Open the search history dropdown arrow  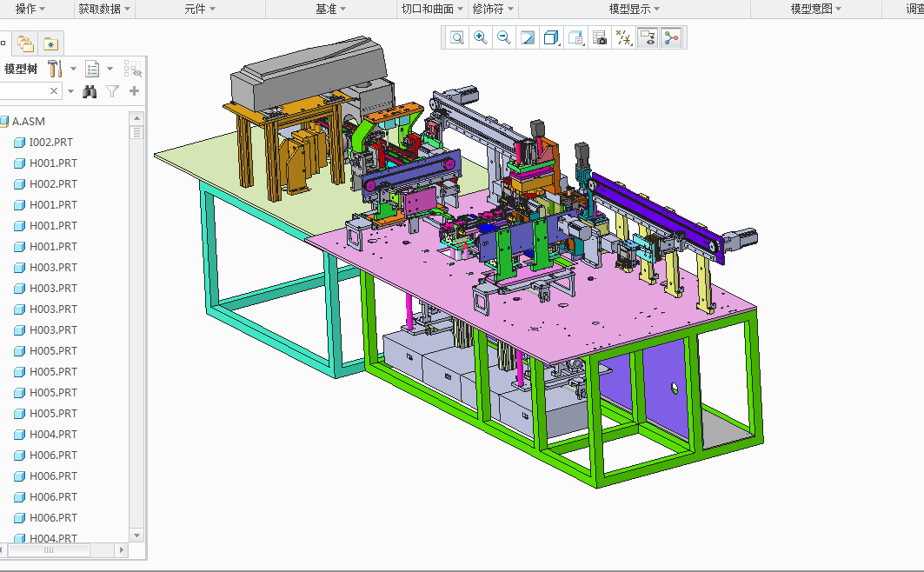[70, 90]
